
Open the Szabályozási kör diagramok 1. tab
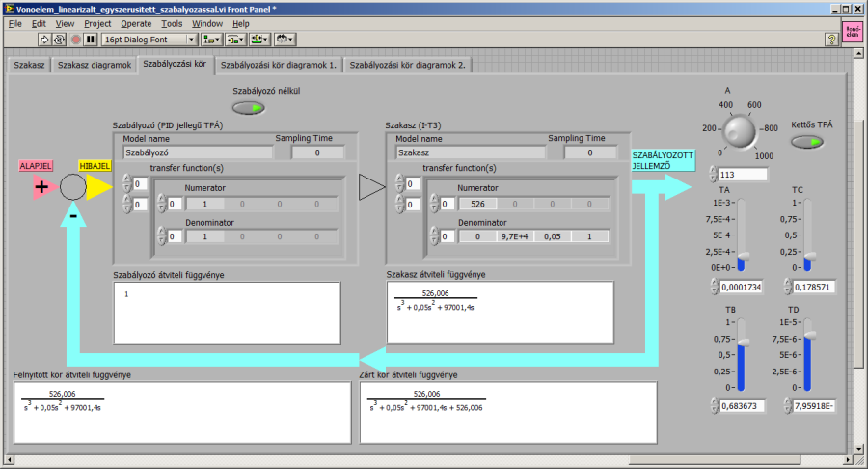click(x=278, y=65)
